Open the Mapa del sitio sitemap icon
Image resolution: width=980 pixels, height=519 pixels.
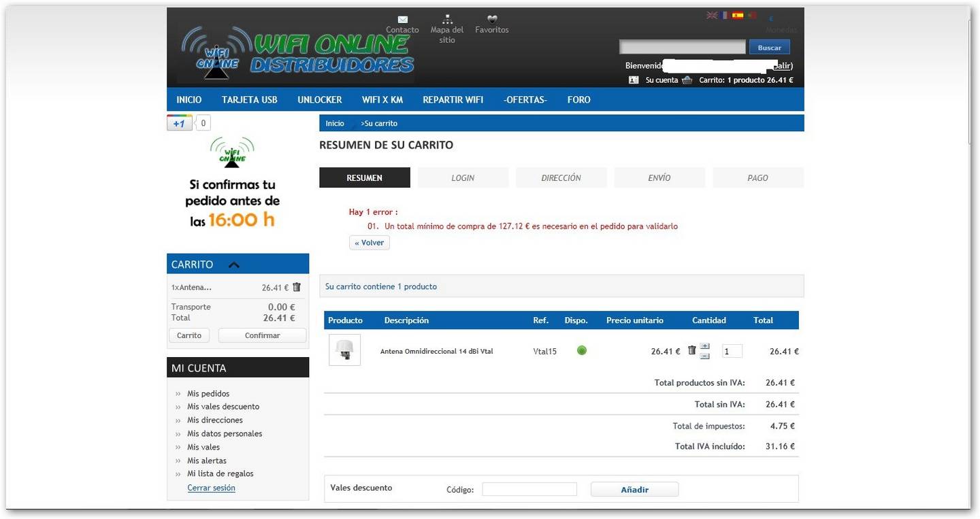[447, 19]
